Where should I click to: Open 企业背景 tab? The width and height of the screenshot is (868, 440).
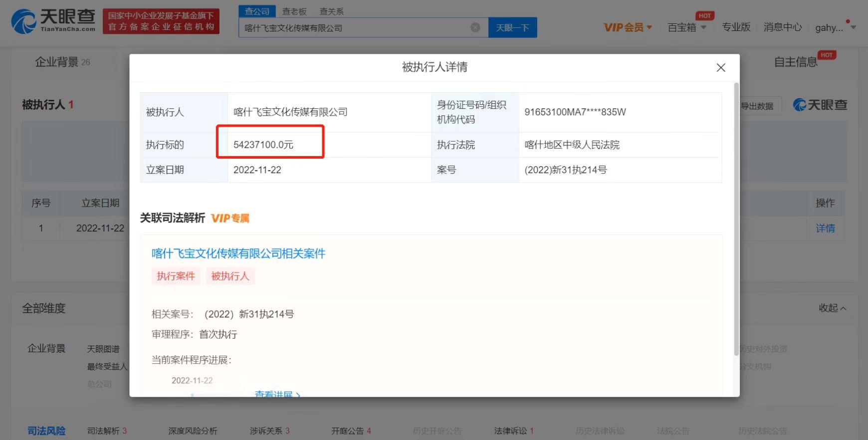[62, 62]
